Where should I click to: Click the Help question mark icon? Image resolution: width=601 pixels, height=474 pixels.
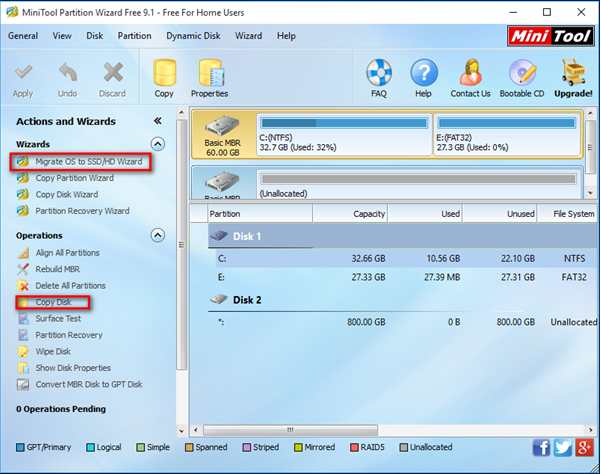pos(424,72)
